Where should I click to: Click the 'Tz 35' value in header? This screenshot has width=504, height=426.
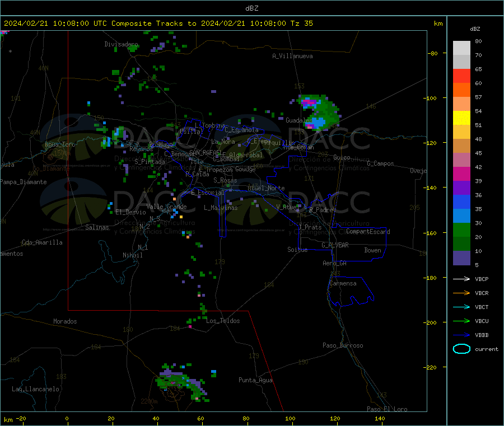tap(301, 24)
